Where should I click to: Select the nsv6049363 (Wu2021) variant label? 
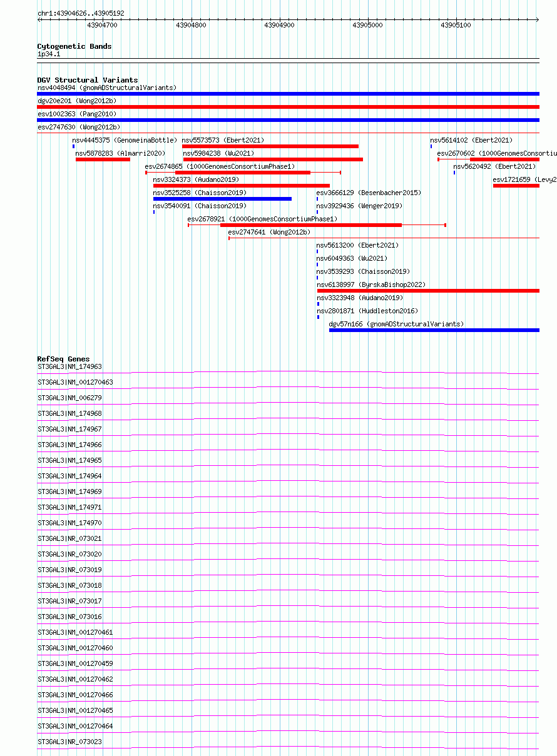[352, 258]
